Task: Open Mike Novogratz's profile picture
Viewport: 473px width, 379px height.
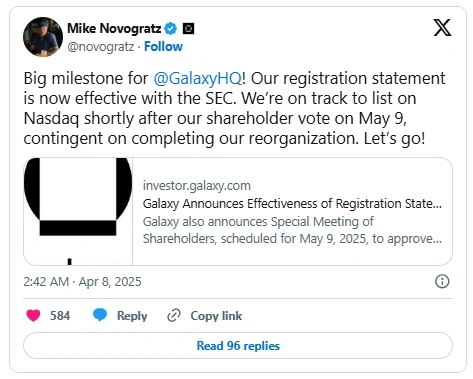Action: 43,37
